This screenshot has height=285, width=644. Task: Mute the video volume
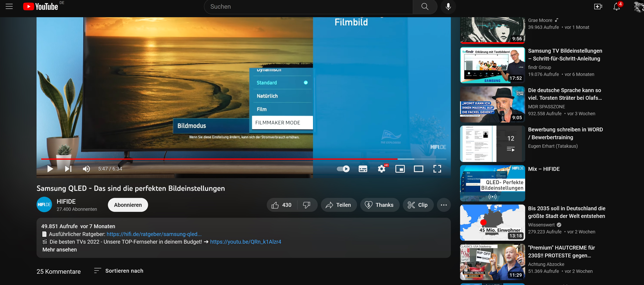pyautogui.click(x=86, y=169)
